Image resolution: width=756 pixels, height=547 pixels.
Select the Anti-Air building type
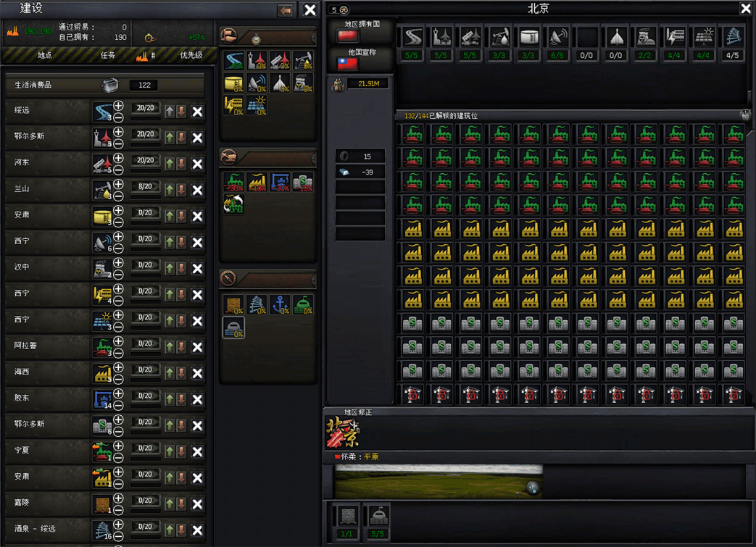pos(280,61)
